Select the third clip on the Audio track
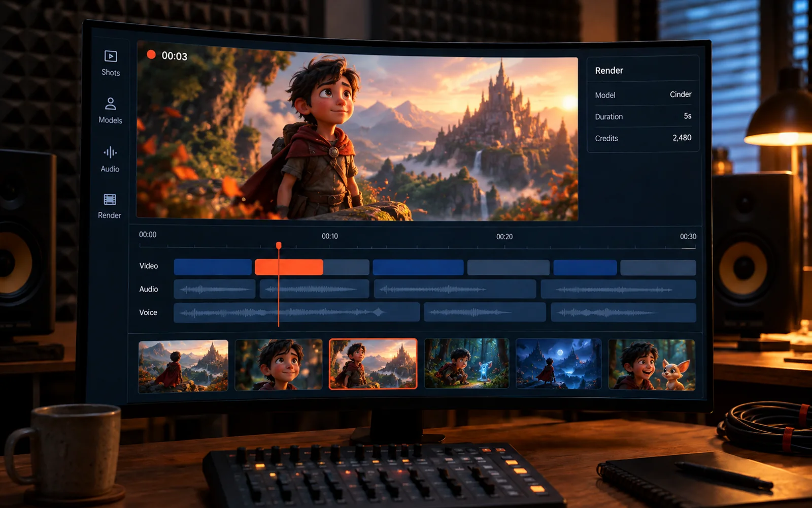812x508 pixels. click(x=455, y=289)
